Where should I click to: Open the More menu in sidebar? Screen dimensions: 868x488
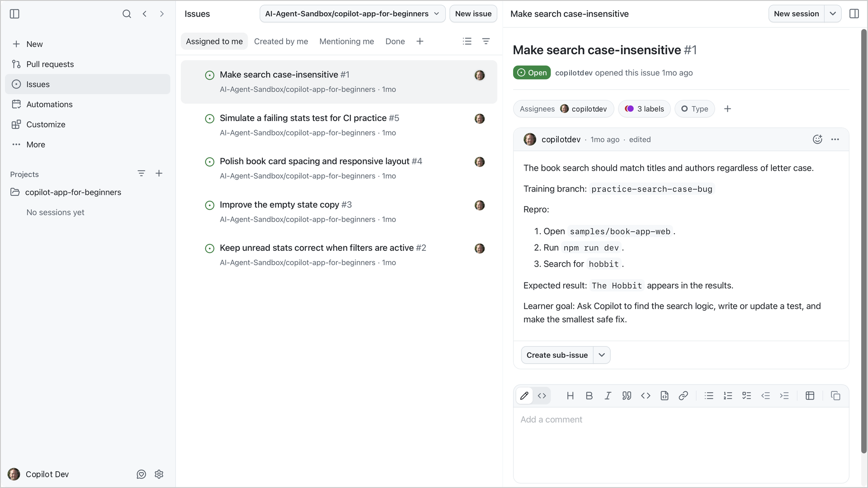click(x=88, y=145)
